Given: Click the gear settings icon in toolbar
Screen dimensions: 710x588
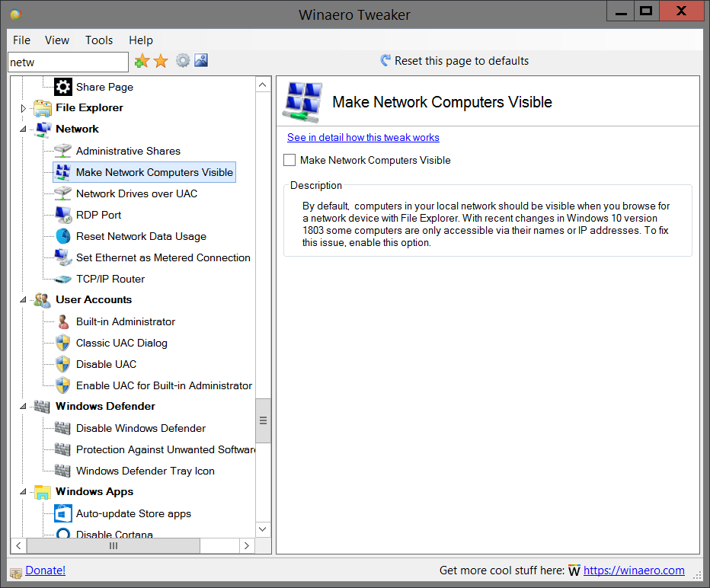Looking at the screenshot, I should click(182, 60).
